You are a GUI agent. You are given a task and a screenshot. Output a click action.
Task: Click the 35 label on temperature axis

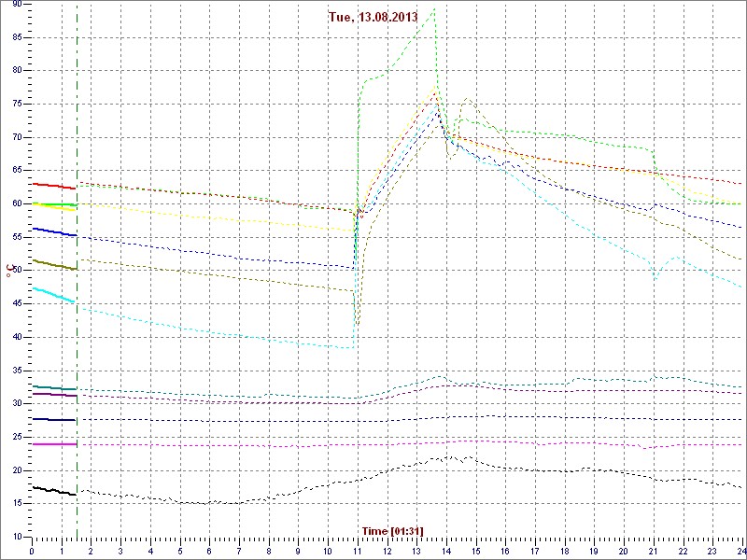click(17, 371)
